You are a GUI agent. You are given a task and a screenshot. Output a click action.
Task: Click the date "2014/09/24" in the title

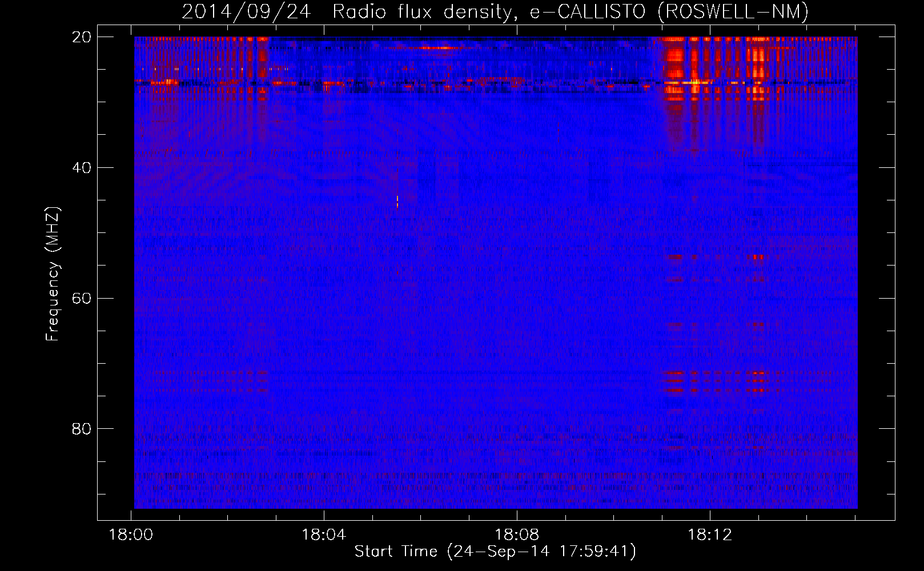(246, 12)
